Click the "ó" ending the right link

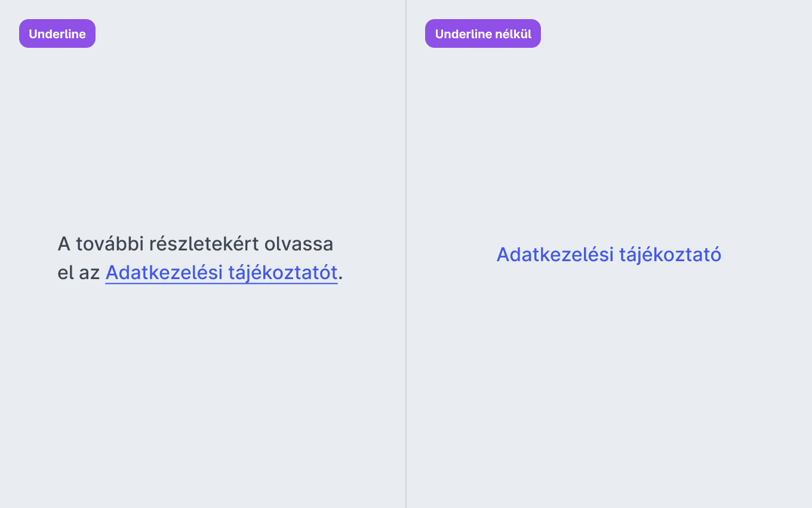716,255
